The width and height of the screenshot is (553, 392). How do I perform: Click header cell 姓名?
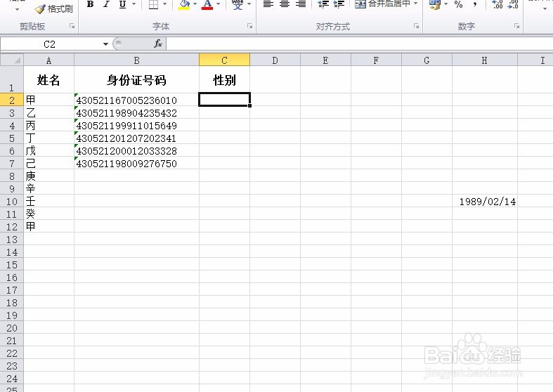[x=48, y=79]
